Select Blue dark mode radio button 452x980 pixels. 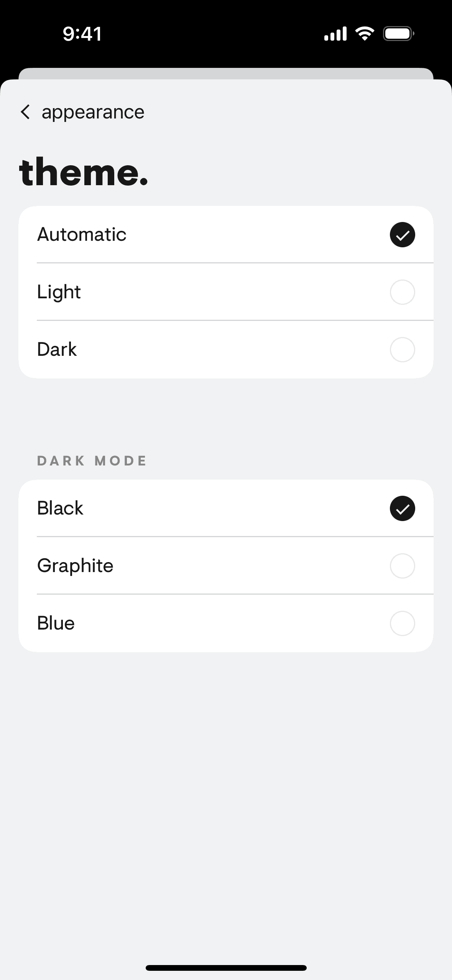tap(402, 623)
